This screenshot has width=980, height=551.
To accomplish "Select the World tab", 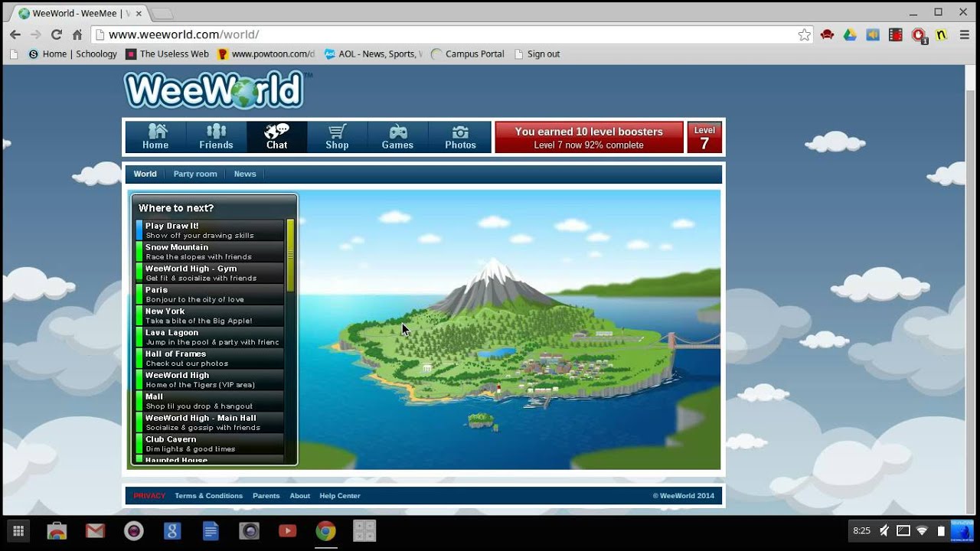I will pyautogui.click(x=145, y=174).
